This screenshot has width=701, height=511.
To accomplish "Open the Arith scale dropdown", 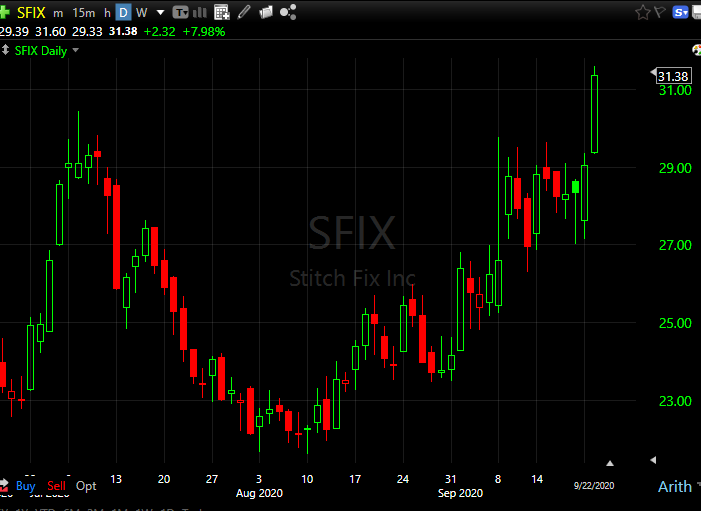I will pos(678,486).
